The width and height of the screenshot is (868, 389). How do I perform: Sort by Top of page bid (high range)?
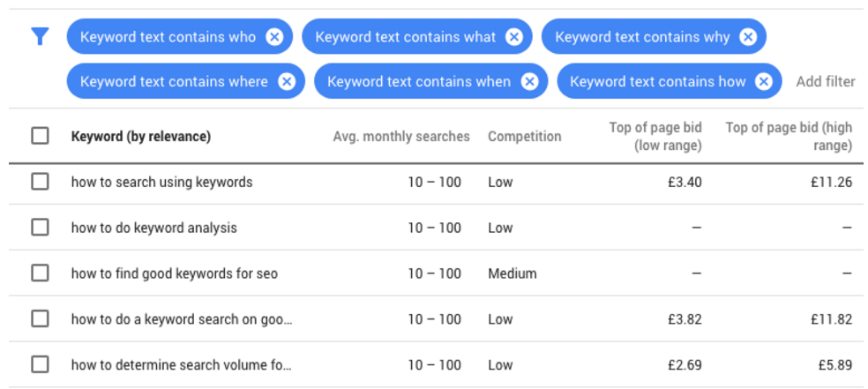click(x=789, y=137)
